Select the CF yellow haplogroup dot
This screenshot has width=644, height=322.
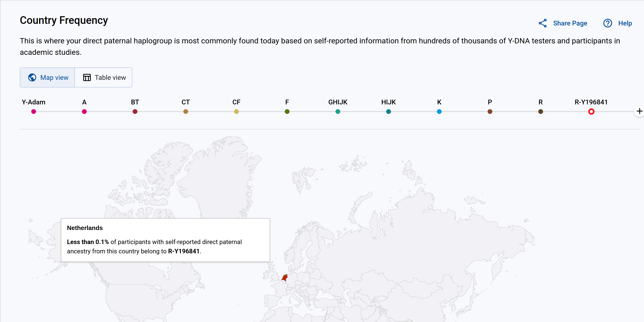[236, 112]
